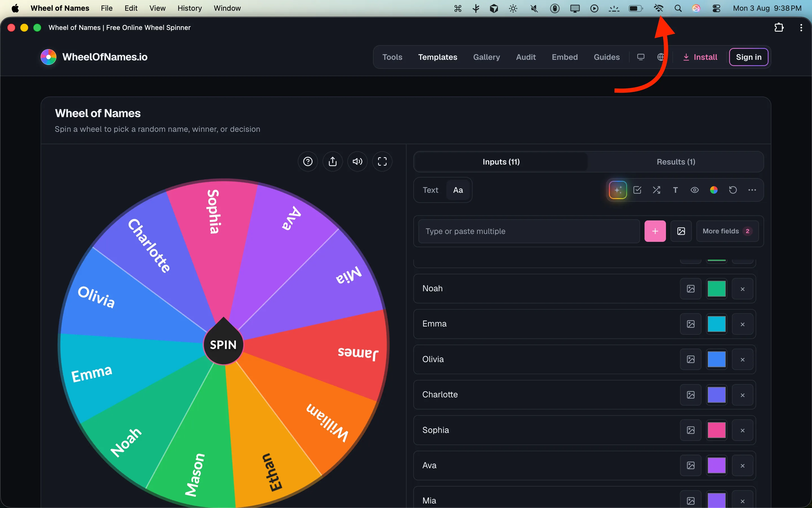
Task: Open the green color swatch for Noah
Action: [x=716, y=289]
